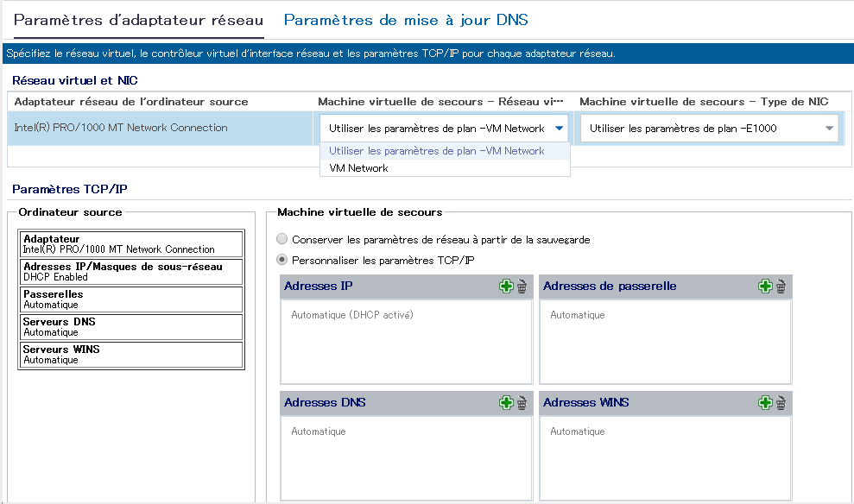This screenshot has height=504, width=854.
Task: Open the Paramètres d'adaptateur réseau tab
Action: tap(138, 18)
